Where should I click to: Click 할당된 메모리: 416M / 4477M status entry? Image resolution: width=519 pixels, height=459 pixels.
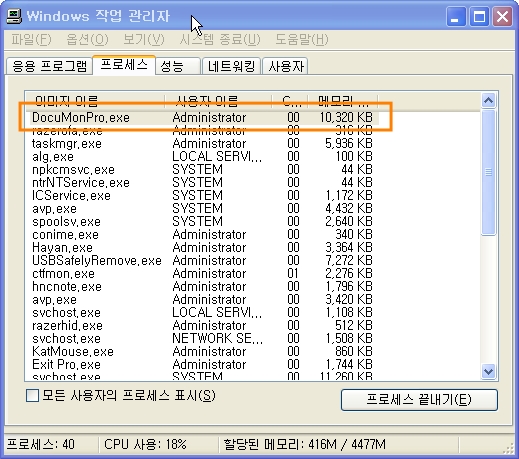[x=305, y=444]
